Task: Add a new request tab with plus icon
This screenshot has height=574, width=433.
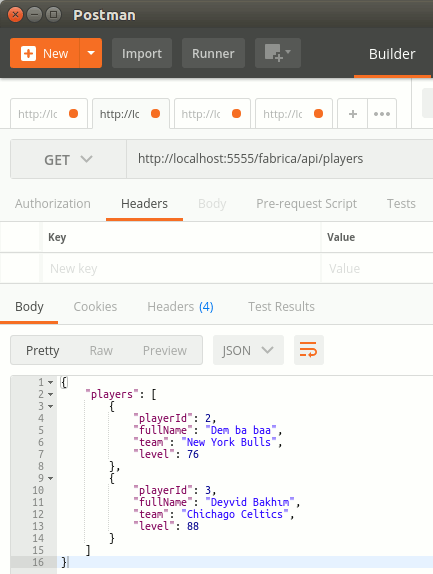Action: pos(352,114)
